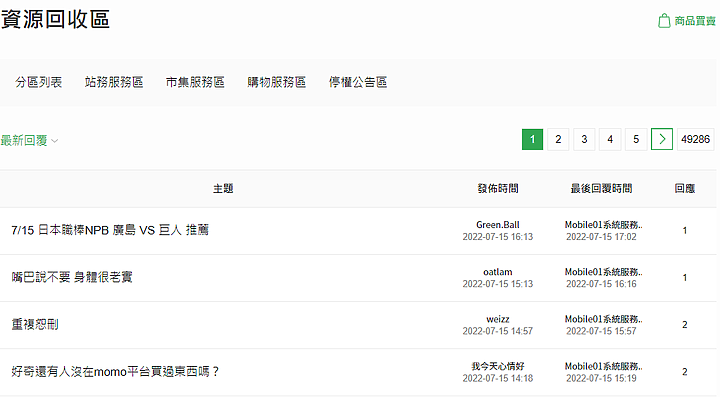
Task: Go to page 3
Action: 584,139
